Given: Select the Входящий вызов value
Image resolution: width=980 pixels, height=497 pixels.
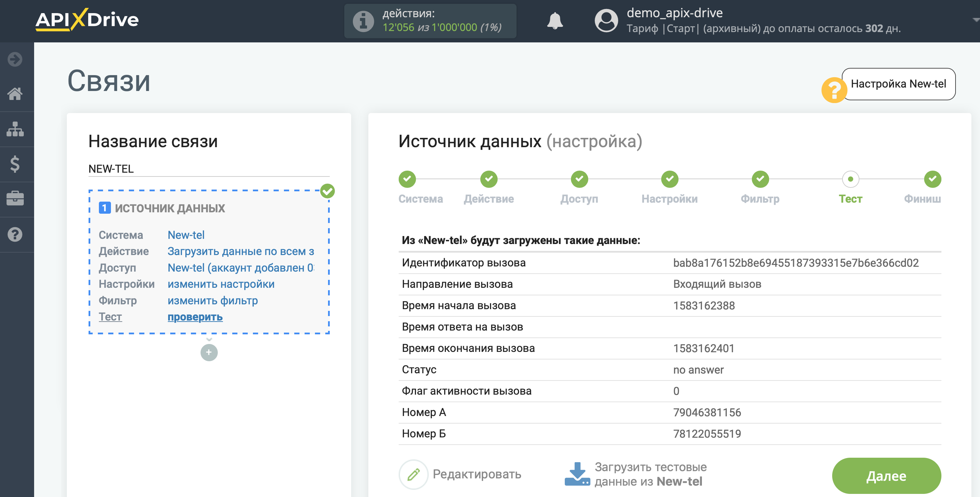Looking at the screenshot, I should point(717,284).
